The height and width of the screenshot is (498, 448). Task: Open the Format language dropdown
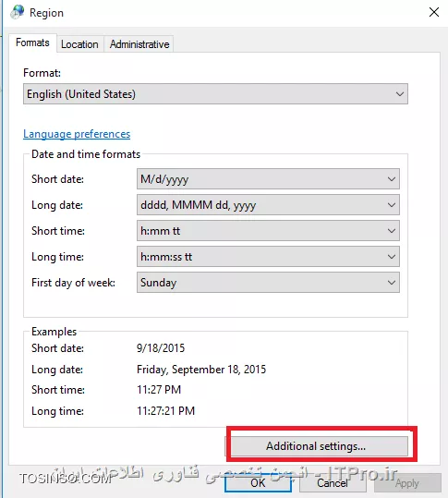pyautogui.click(x=215, y=94)
